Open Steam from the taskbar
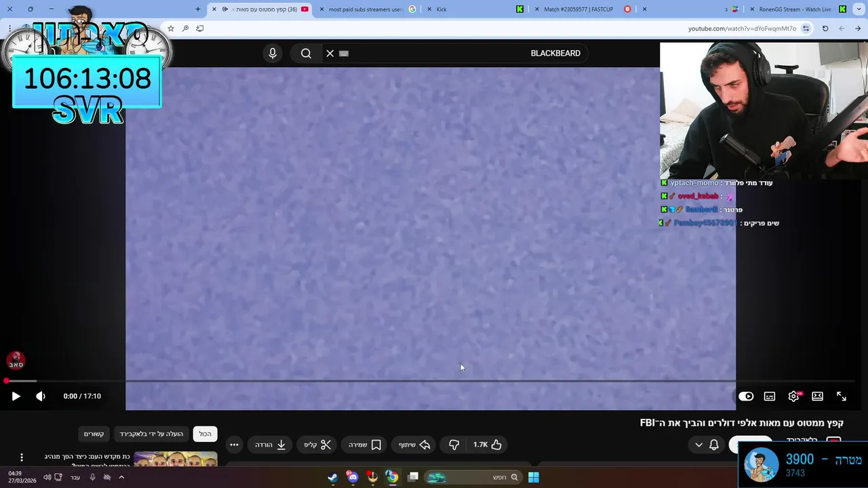868x488 pixels. click(x=332, y=477)
